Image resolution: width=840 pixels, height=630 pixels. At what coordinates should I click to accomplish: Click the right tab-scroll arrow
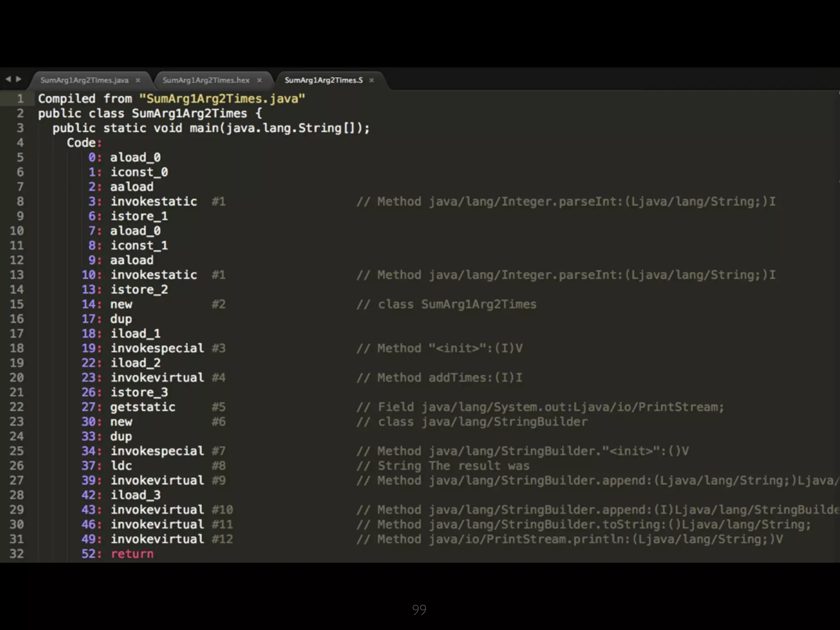click(x=18, y=79)
